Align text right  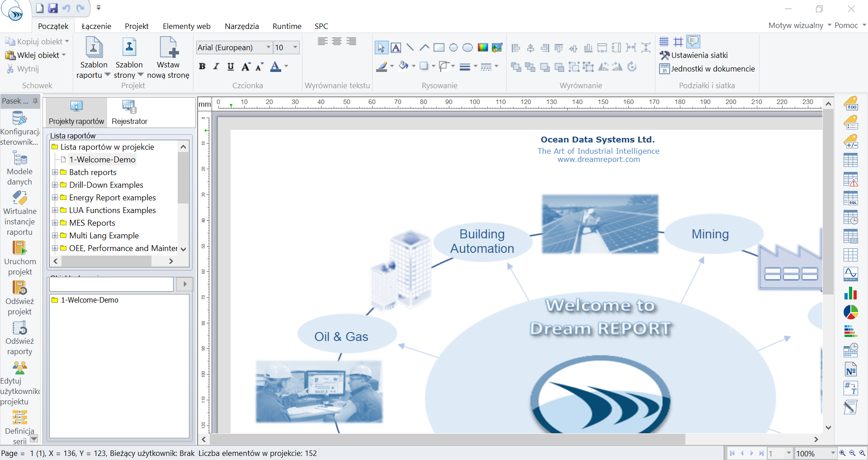[351, 42]
